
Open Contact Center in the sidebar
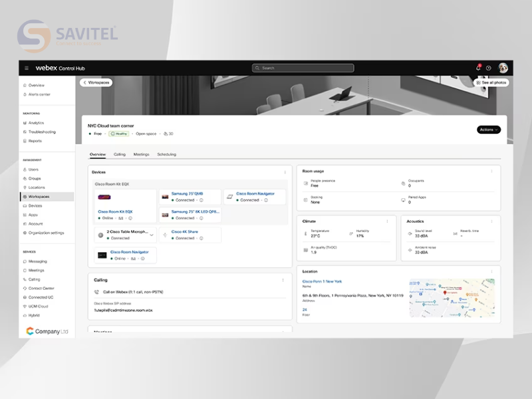tap(41, 288)
